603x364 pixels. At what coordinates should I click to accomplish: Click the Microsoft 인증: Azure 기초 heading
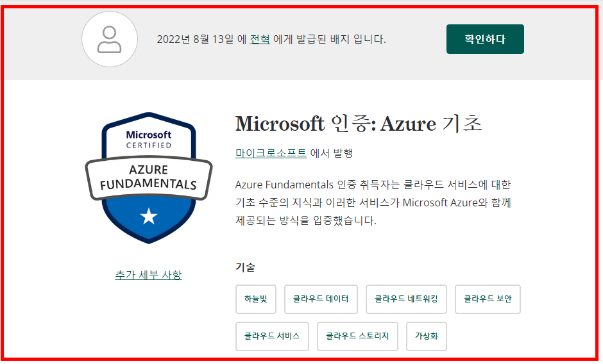[x=359, y=124]
